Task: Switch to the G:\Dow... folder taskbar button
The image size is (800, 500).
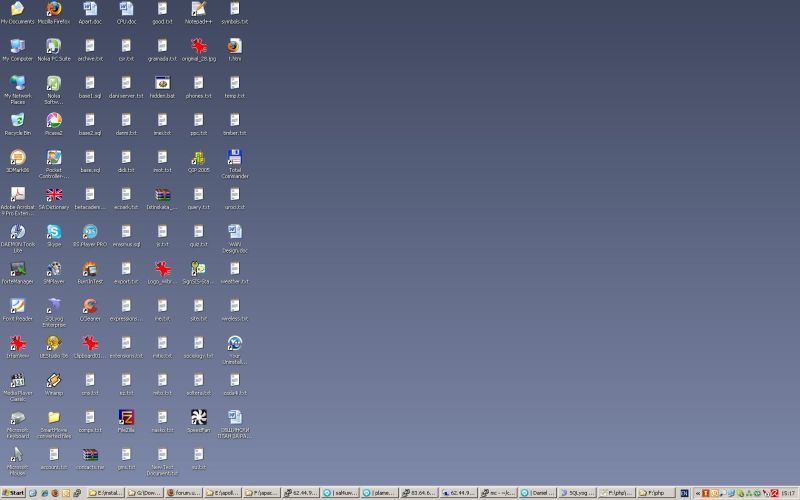Action: coord(144,493)
